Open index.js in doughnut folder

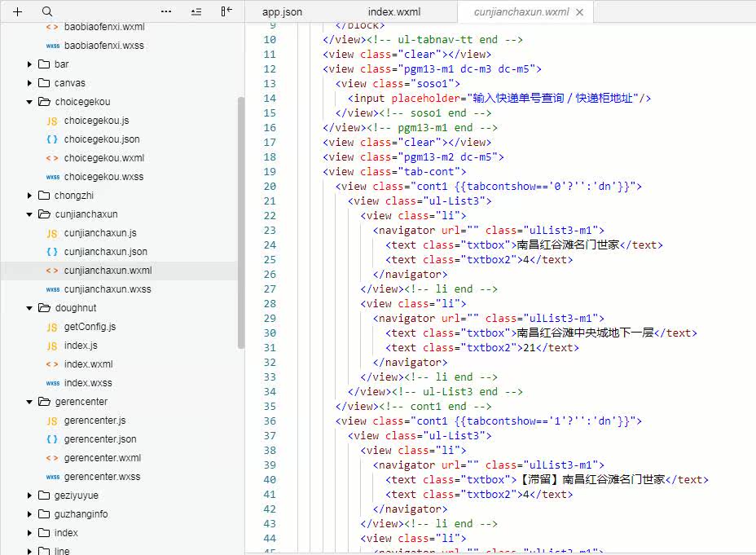(x=81, y=346)
